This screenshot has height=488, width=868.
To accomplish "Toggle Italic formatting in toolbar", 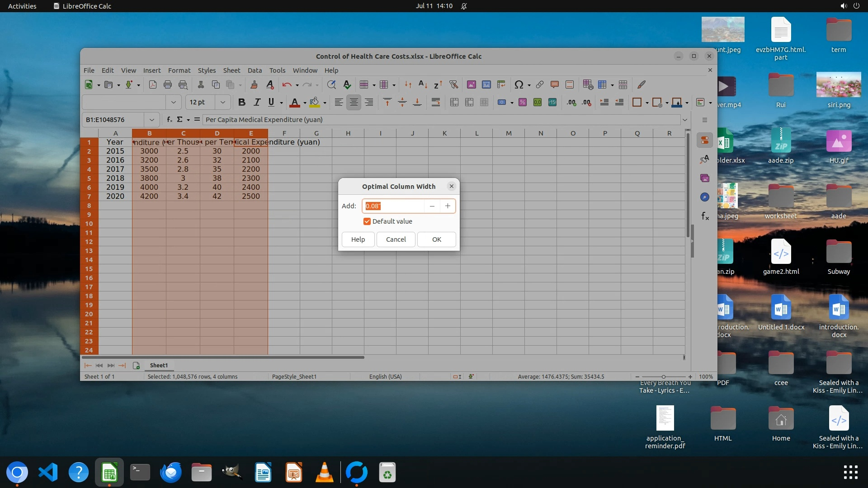I will pyautogui.click(x=257, y=103).
